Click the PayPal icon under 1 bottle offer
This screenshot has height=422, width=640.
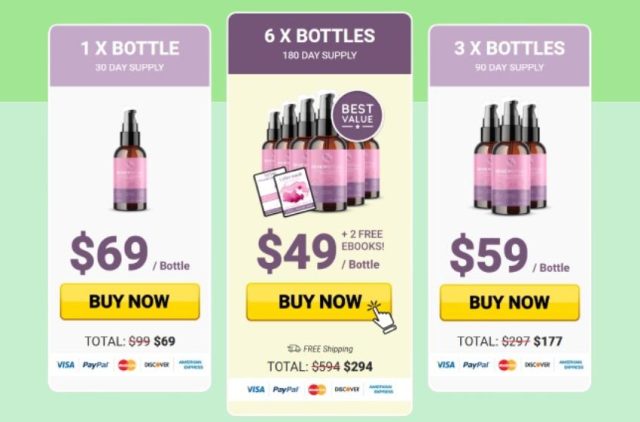point(96,364)
